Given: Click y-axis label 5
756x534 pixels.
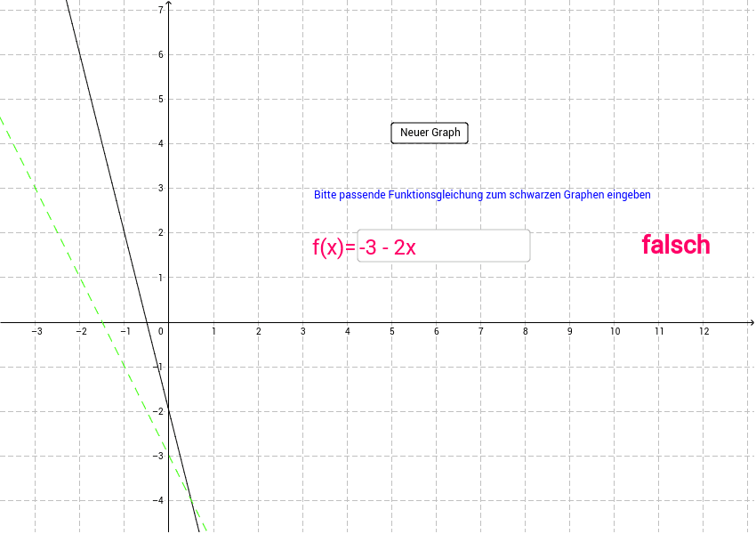Looking at the screenshot, I should (x=161, y=99).
